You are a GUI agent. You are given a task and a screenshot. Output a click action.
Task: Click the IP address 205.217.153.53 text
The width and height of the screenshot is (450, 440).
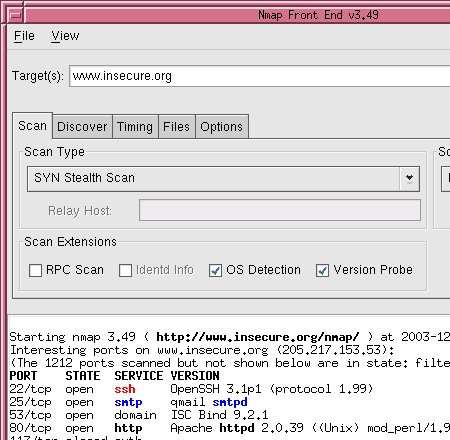click(x=331, y=350)
